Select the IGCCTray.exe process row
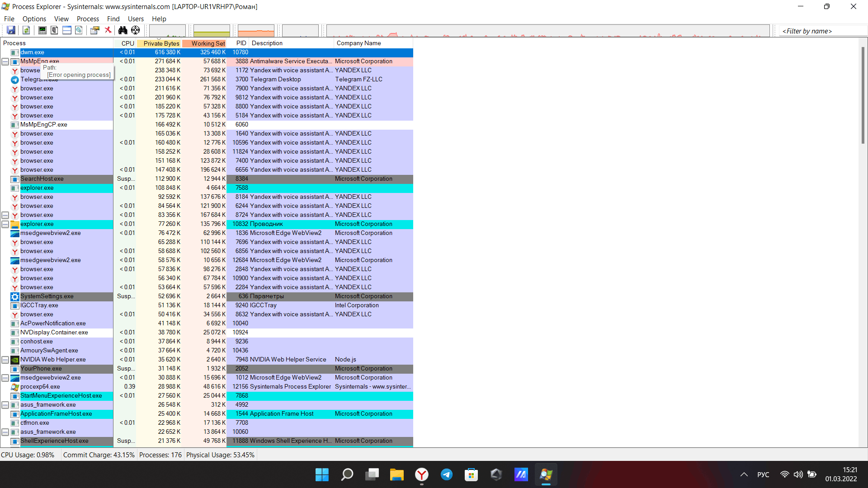The width and height of the screenshot is (868, 488). [x=207, y=305]
